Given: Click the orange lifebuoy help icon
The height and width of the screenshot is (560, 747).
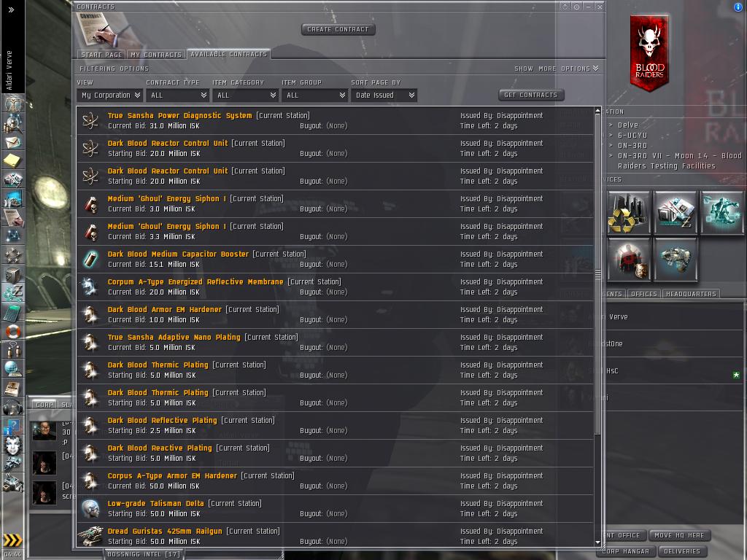Looking at the screenshot, I should pos(13,331).
